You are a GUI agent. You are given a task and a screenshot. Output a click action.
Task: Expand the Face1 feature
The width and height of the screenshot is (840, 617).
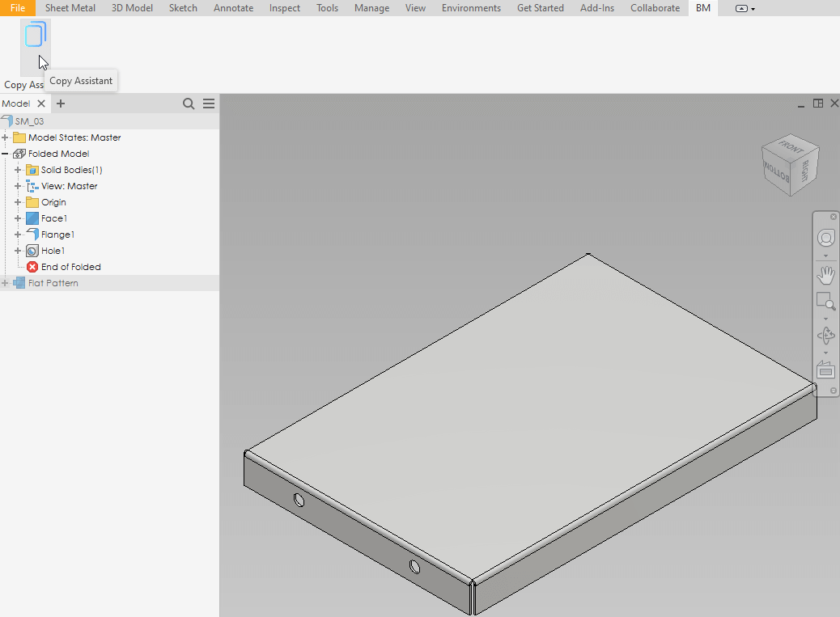coord(18,218)
